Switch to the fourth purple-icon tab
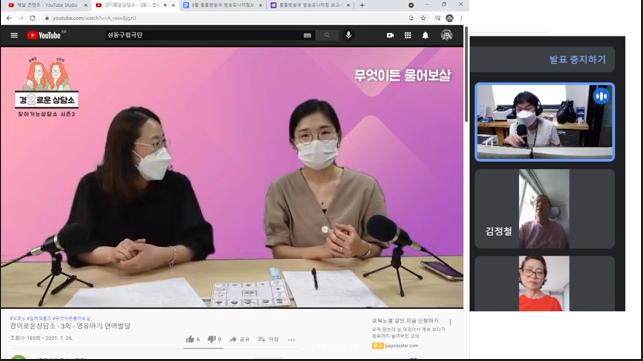Viewport: 643px width, 361px height. [x=311, y=5]
